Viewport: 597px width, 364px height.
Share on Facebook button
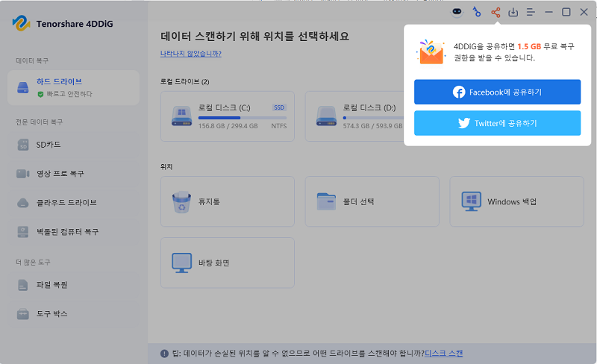[497, 92]
